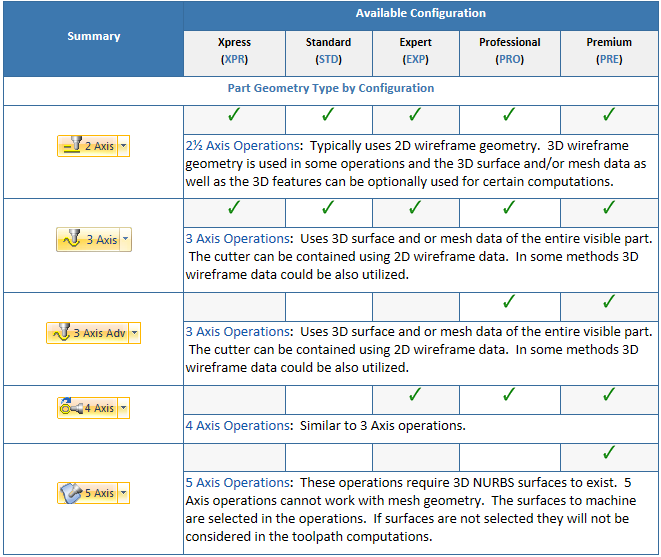Open the 4 Axis dropdown arrow
Viewport: 661px width, 557px height.
click(124, 408)
